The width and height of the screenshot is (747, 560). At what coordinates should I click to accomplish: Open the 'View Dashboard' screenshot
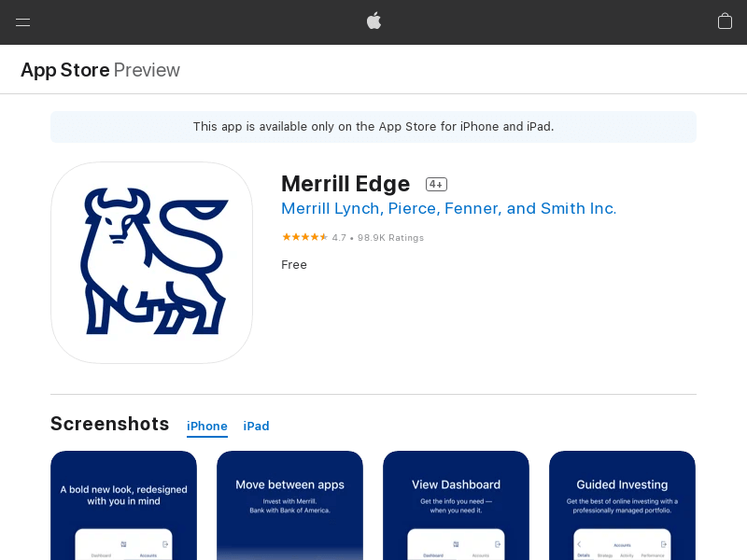point(456,505)
